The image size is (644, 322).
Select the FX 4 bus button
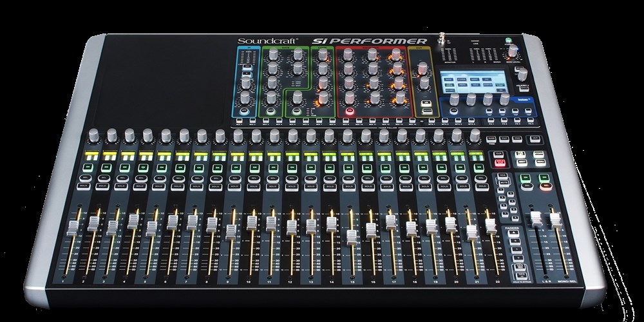pos(531,120)
